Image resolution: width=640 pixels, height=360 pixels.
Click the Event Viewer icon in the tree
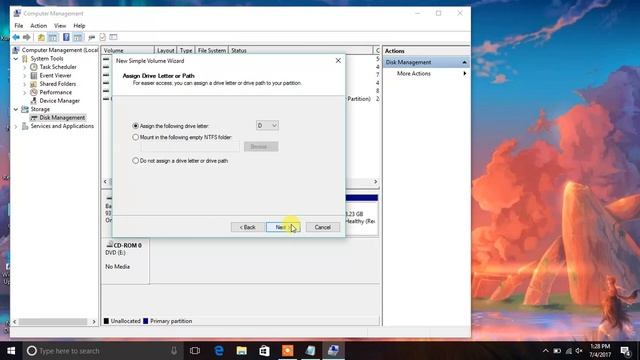coord(34,75)
